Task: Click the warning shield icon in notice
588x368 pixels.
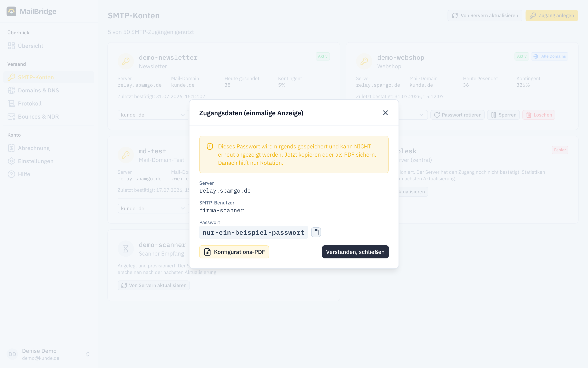Action: [x=210, y=147]
